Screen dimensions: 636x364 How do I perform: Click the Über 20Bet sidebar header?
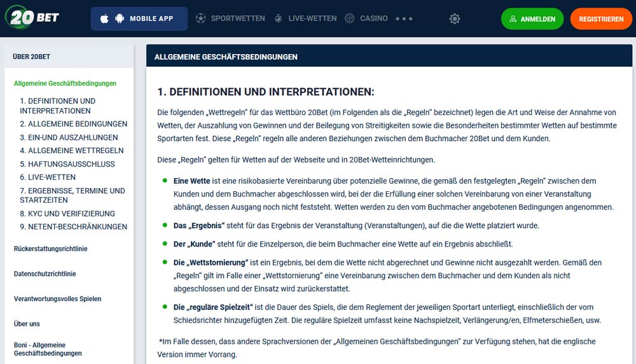31,57
